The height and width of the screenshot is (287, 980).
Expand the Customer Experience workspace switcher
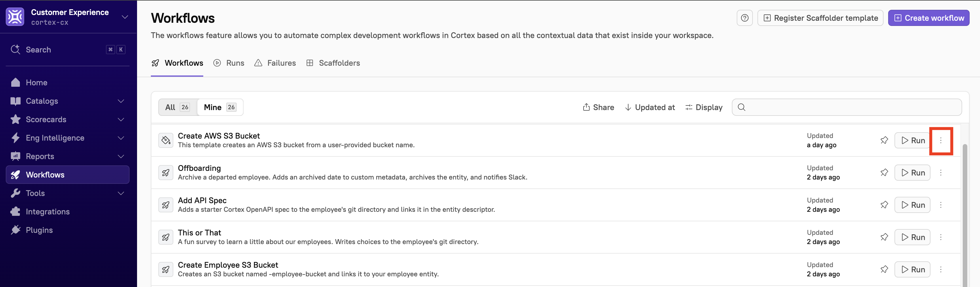pyautogui.click(x=125, y=17)
